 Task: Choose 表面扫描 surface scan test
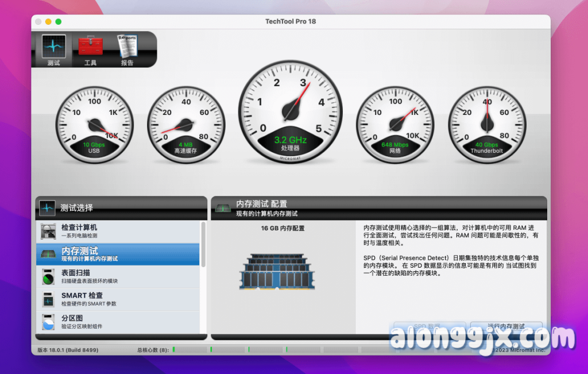(118, 276)
